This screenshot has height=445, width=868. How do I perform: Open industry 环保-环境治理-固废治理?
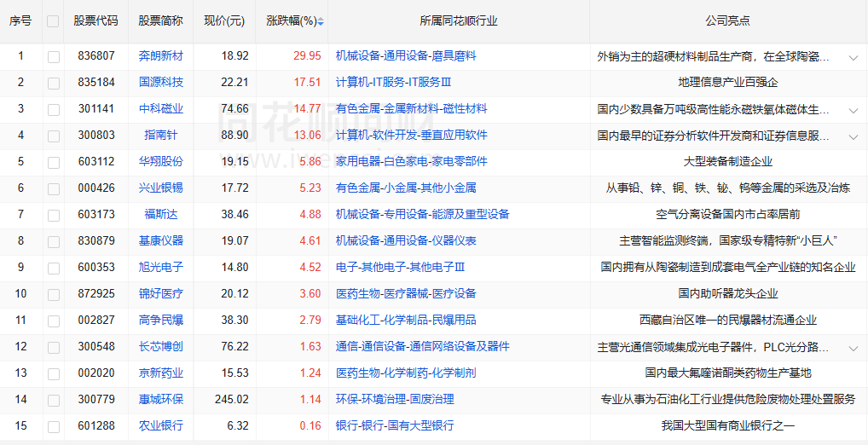(x=395, y=400)
